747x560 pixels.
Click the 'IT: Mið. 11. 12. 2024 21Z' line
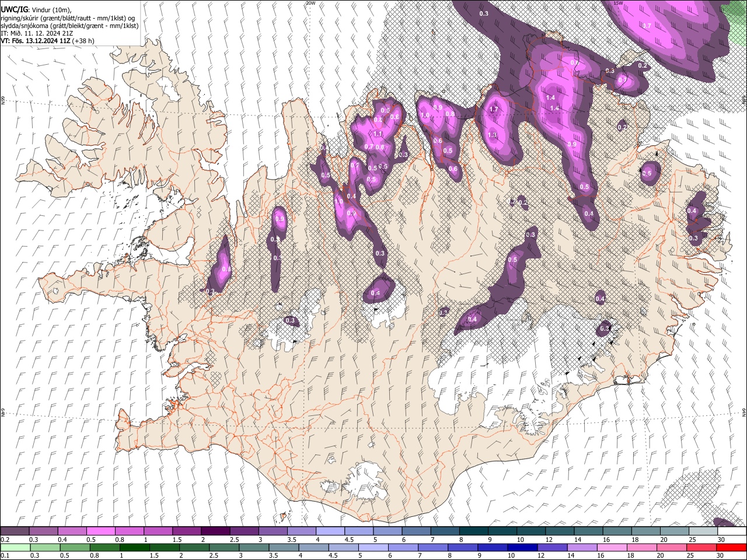pos(37,33)
